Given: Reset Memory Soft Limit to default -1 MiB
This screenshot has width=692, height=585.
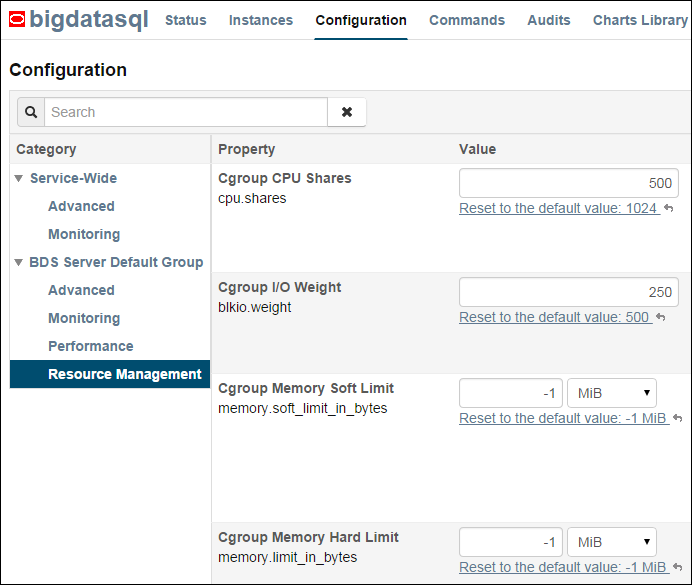Looking at the screenshot, I should click(x=564, y=418).
